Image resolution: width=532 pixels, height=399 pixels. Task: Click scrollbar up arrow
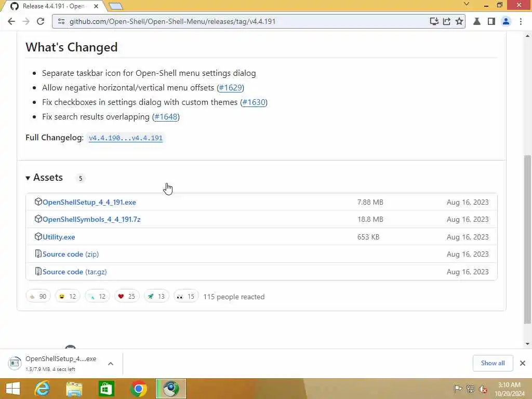point(527,36)
